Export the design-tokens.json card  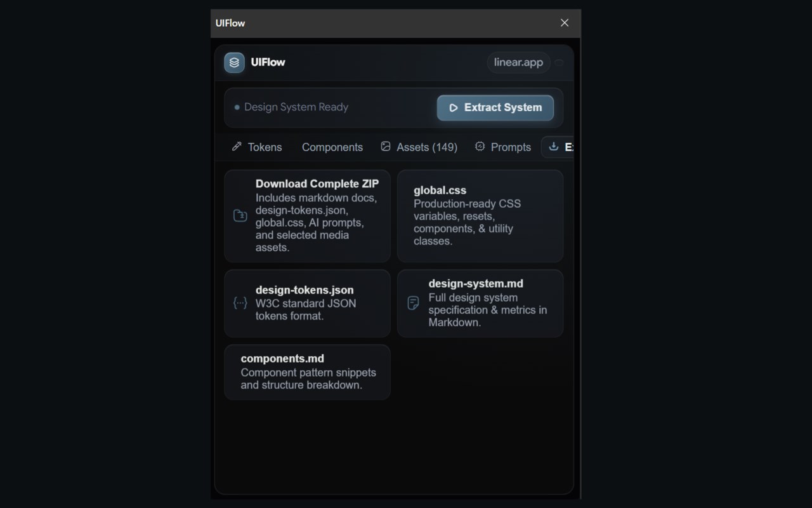point(307,304)
